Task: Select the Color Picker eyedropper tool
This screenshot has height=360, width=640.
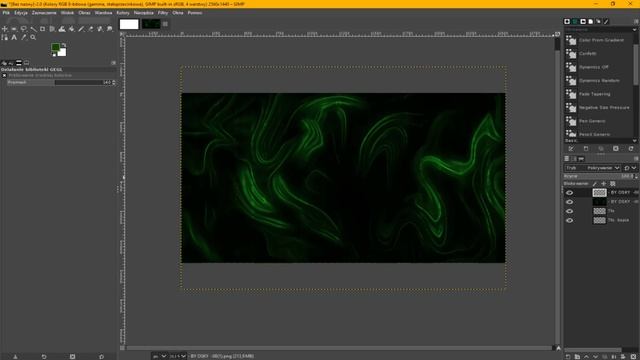Action: click(24, 38)
